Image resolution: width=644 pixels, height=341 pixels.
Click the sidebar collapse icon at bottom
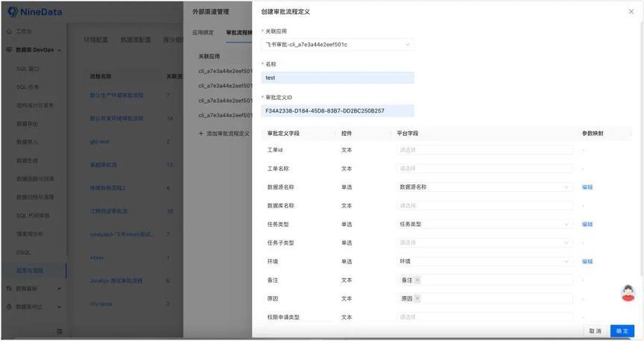click(59, 331)
